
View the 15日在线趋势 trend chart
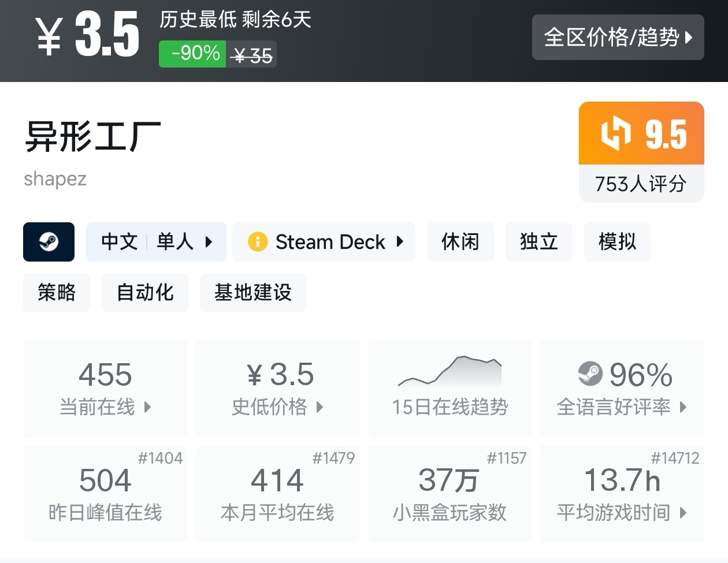coord(450,372)
